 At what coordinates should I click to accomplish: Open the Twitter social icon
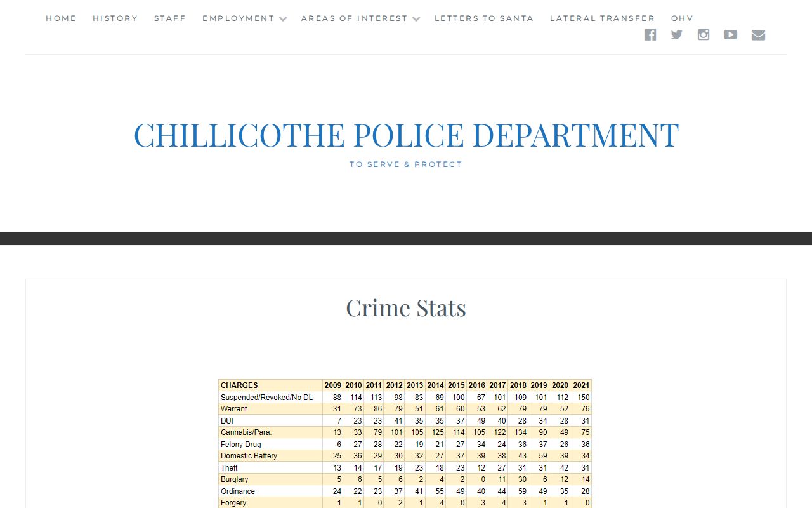pyautogui.click(x=677, y=35)
